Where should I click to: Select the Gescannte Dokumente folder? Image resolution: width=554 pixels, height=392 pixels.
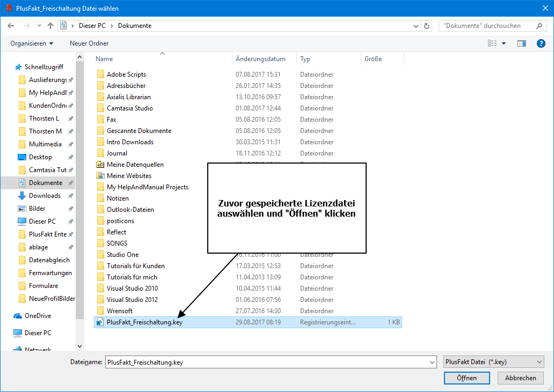tap(139, 131)
